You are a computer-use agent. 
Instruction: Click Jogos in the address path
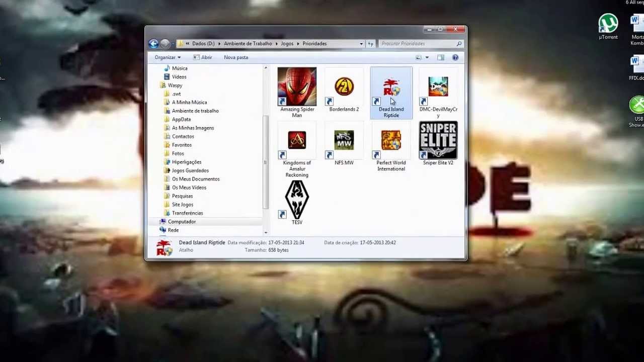tap(287, 44)
